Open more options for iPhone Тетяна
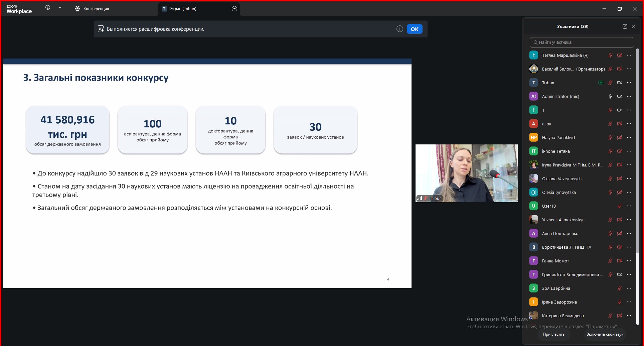Screen dimensions: 644x346 pyautogui.click(x=629, y=151)
